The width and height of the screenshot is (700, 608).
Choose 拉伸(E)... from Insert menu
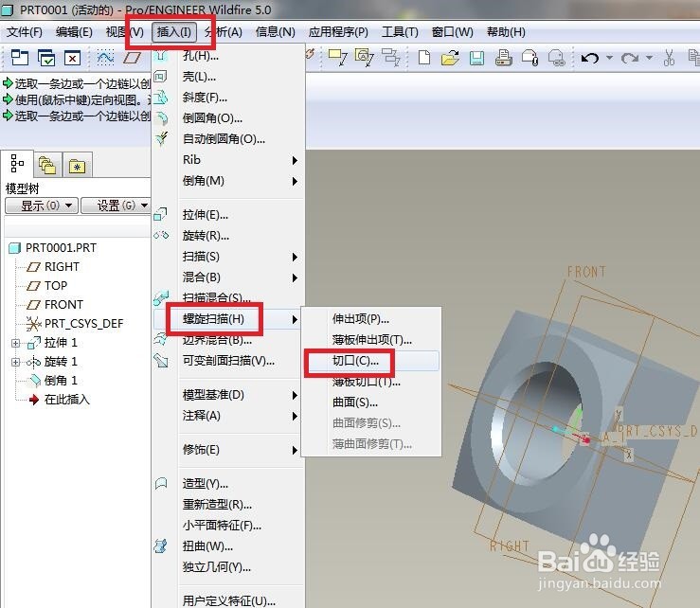205,215
